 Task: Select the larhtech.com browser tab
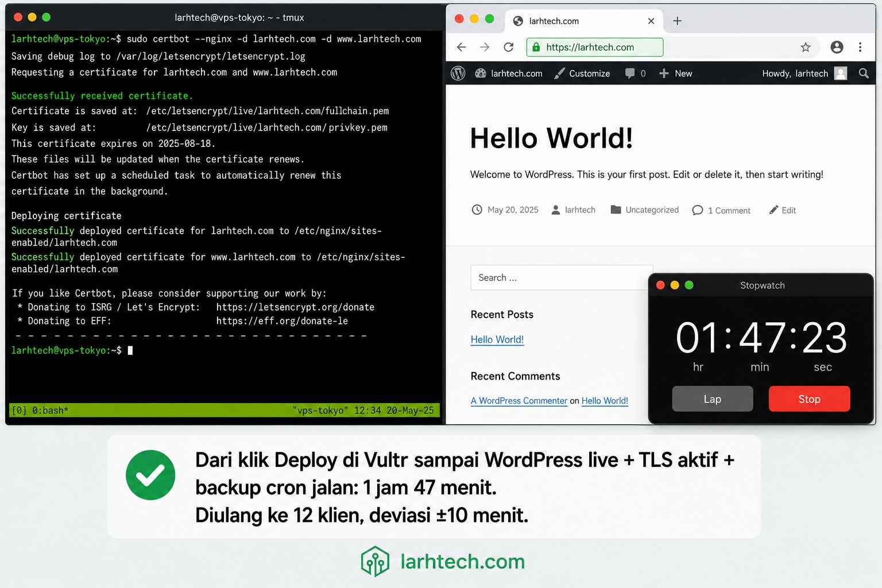pyautogui.click(x=584, y=21)
